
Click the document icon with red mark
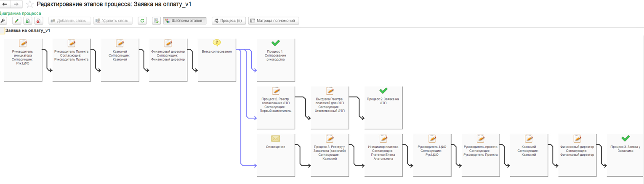click(39, 21)
